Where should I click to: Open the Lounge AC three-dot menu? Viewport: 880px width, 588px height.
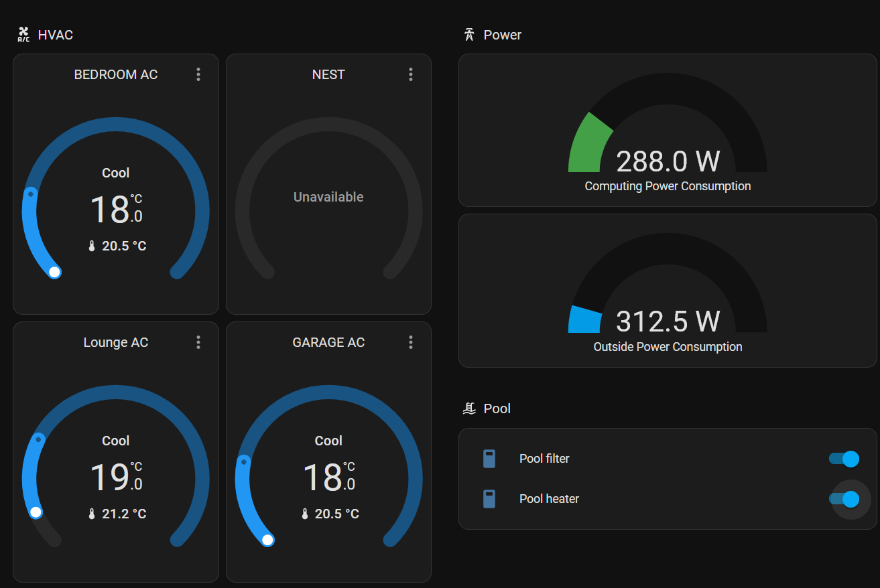198,342
